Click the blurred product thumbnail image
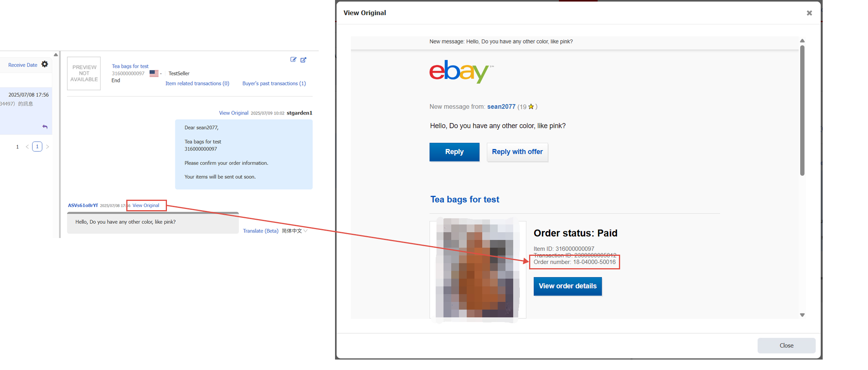Viewport: 868px width, 370px height. tap(478, 270)
